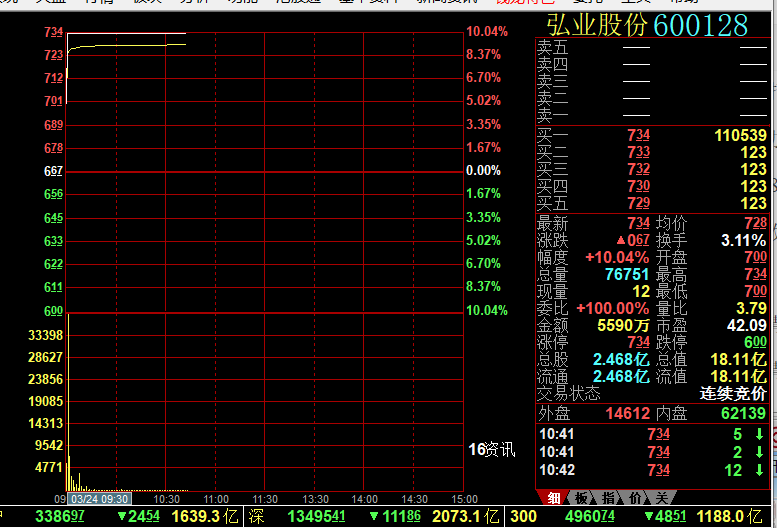
Task: Switch to the 价 price tab
Action: click(635, 497)
